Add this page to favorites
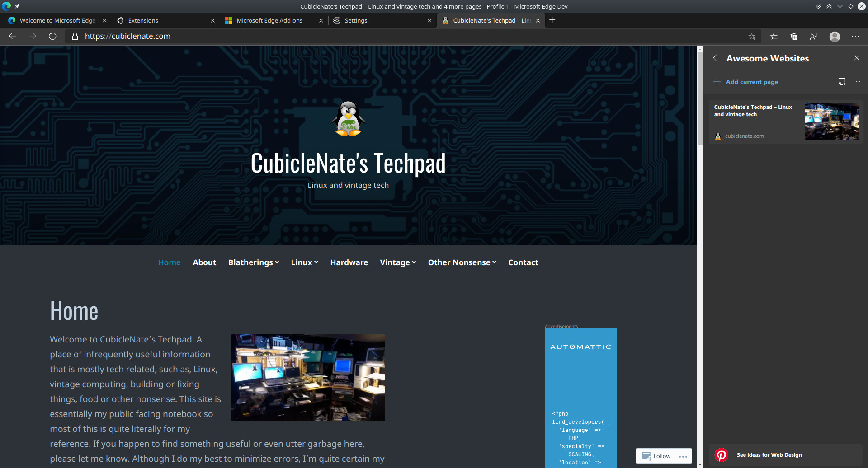This screenshot has height=468, width=868. point(752,36)
